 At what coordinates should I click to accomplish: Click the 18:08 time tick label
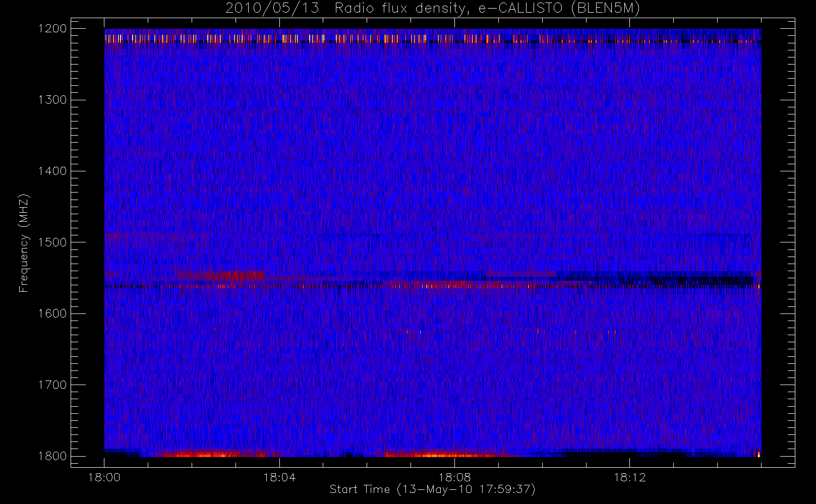454,477
